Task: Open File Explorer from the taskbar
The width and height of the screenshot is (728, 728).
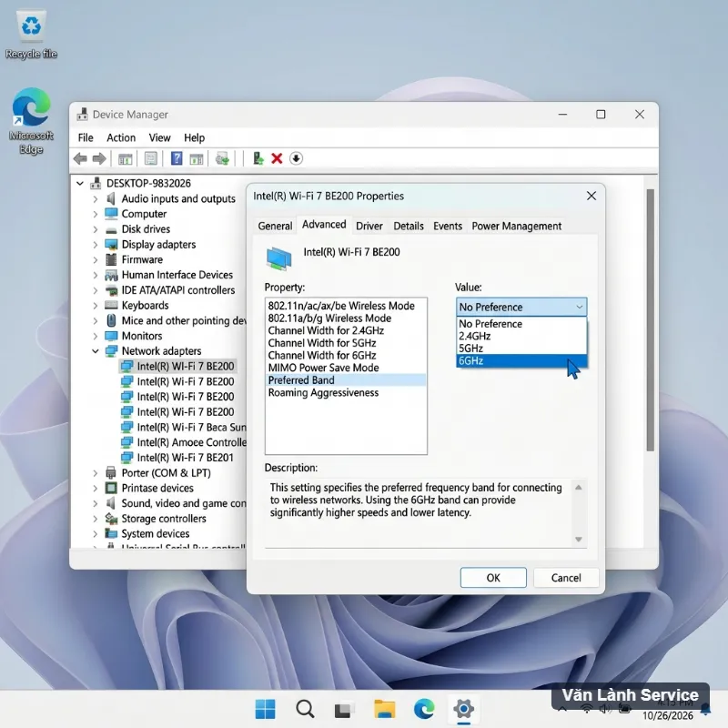Action: (384, 709)
